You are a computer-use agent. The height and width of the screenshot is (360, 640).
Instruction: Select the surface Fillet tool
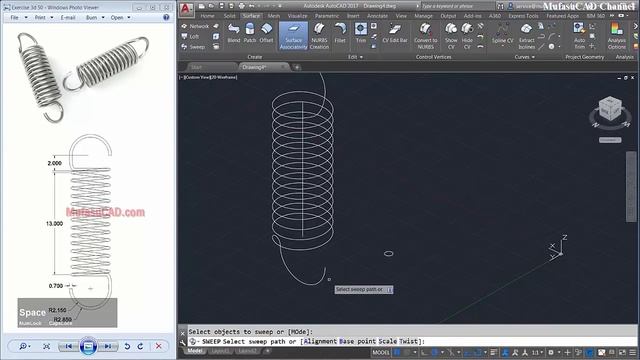(340, 33)
